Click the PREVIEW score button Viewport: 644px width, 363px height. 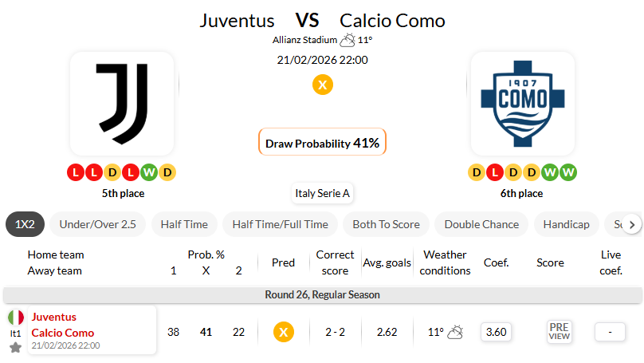point(560,332)
